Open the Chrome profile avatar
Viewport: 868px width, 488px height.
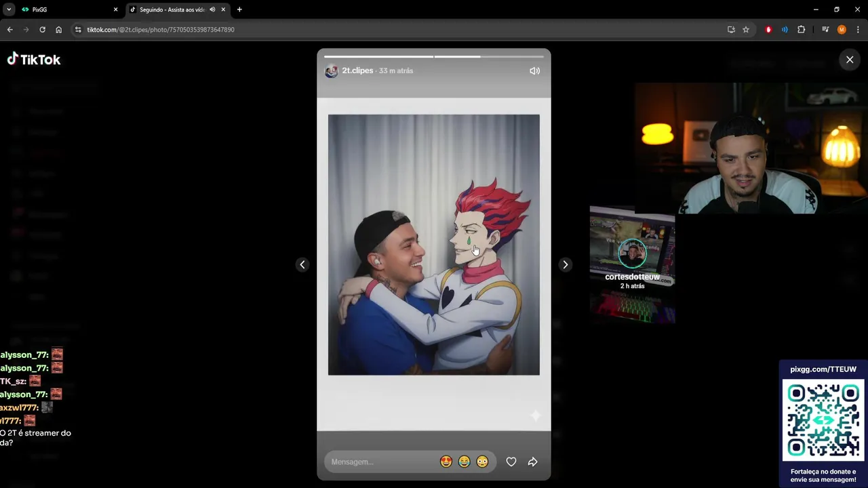click(842, 30)
